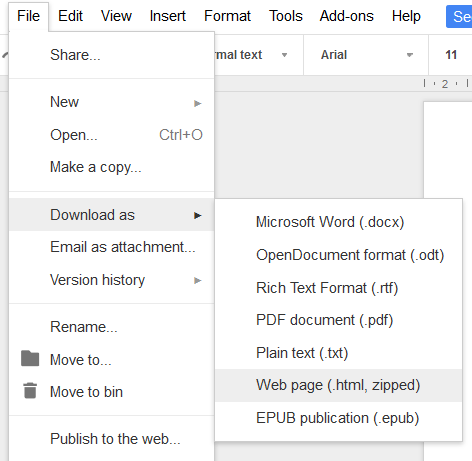Click the Move to... folder icon

[30, 359]
